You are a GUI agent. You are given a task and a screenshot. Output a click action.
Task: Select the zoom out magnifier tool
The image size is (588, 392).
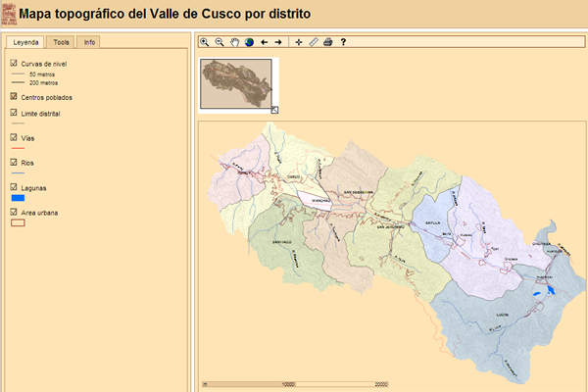(219, 42)
